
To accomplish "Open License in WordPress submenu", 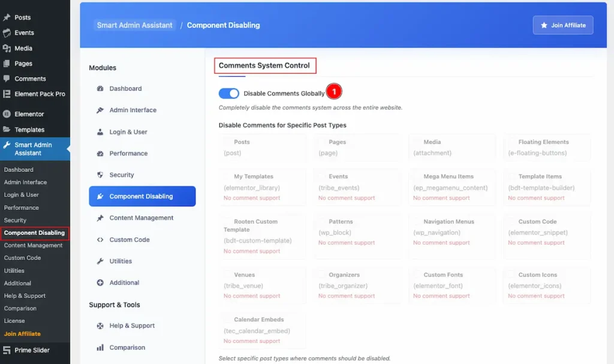I will [x=14, y=321].
